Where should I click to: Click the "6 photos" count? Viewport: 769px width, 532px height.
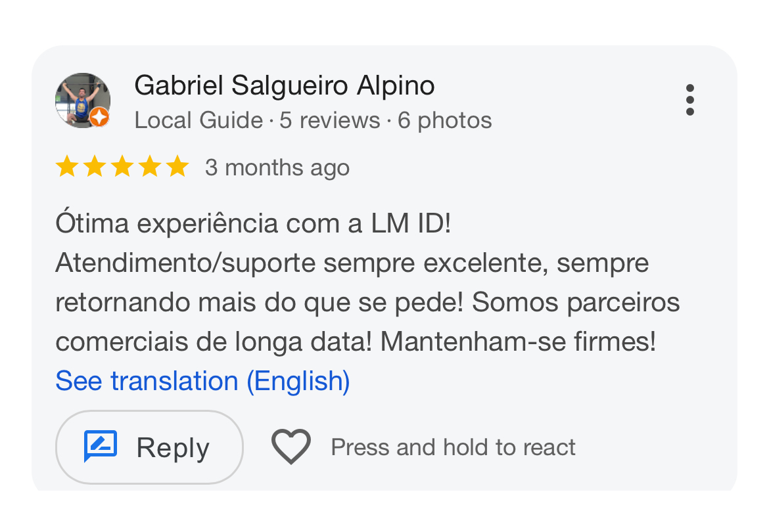pos(445,121)
